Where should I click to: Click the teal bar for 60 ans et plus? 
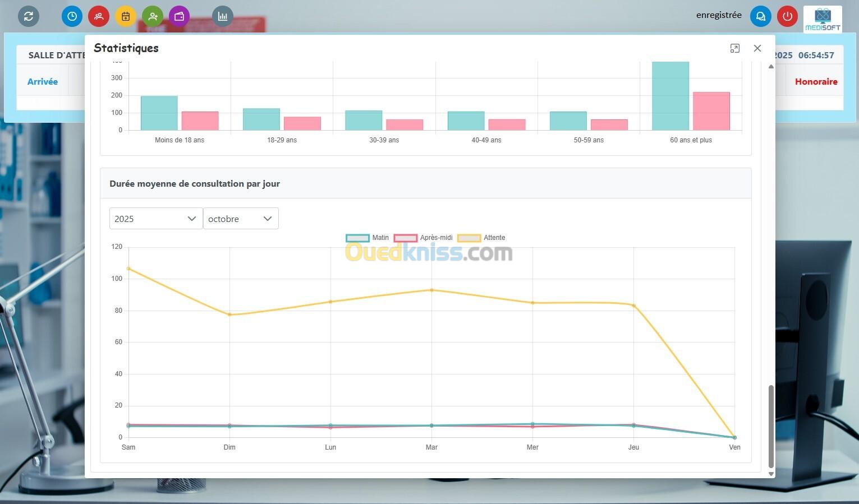tap(670, 96)
